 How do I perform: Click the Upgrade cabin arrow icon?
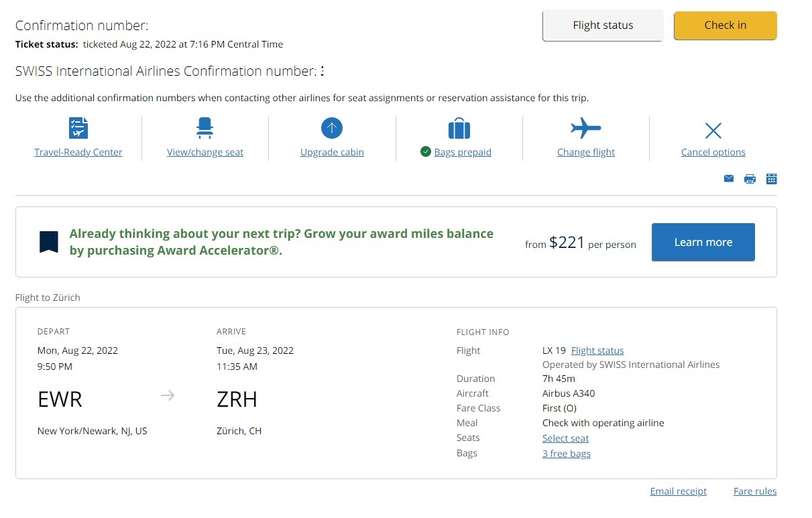(332, 128)
